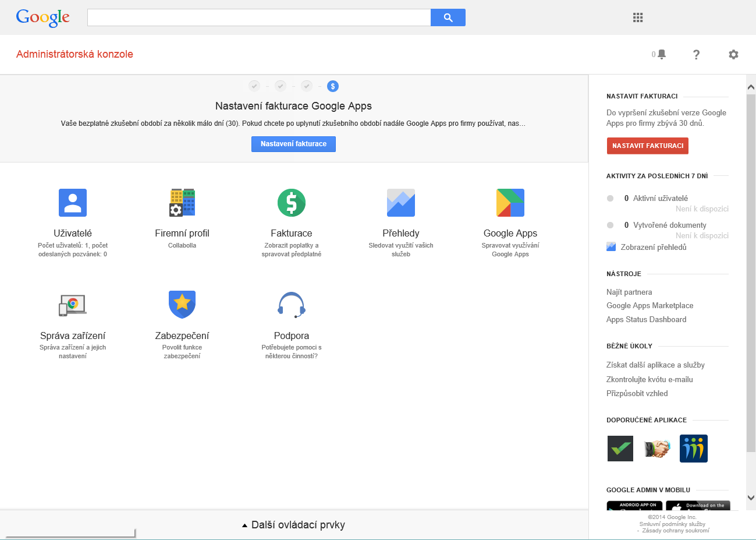Click the Správa zařízení label
Screen dimensions: 756x540
tap(73, 336)
